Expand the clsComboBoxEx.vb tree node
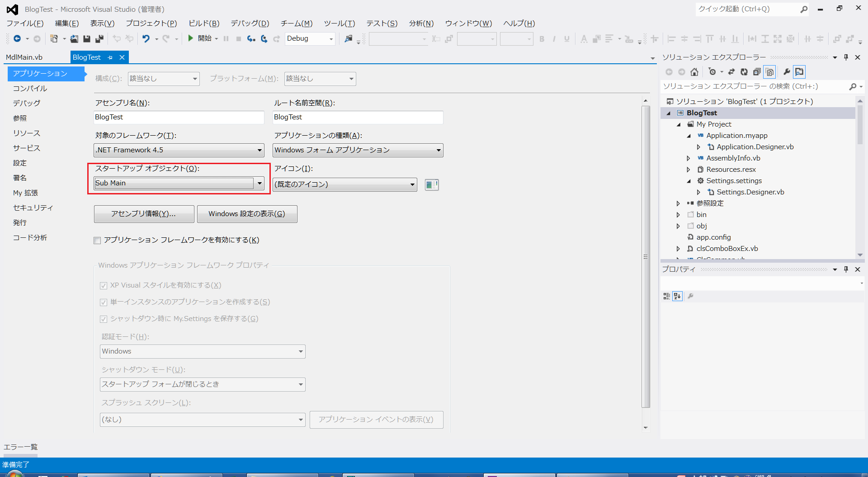 678,249
